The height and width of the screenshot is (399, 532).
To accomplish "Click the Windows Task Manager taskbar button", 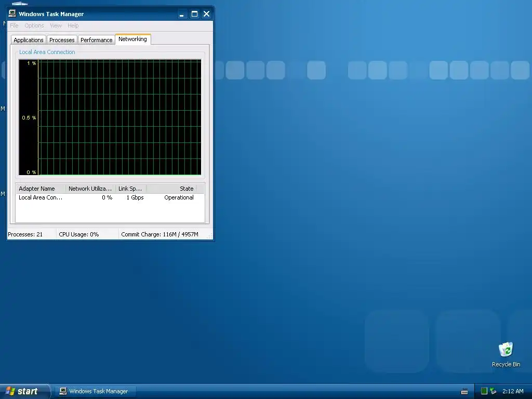I will point(96,391).
